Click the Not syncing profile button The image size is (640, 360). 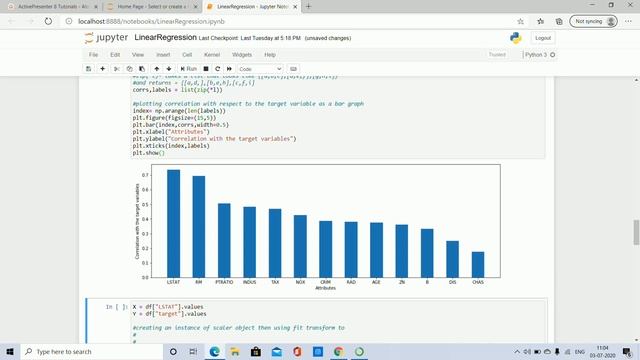click(x=593, y=21)
